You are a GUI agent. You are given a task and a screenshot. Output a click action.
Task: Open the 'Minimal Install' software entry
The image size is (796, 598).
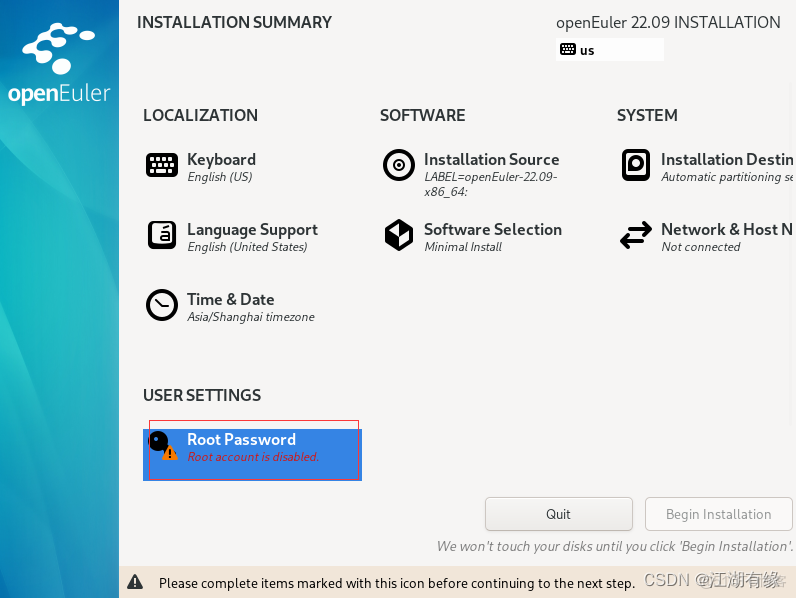(464, 247)
